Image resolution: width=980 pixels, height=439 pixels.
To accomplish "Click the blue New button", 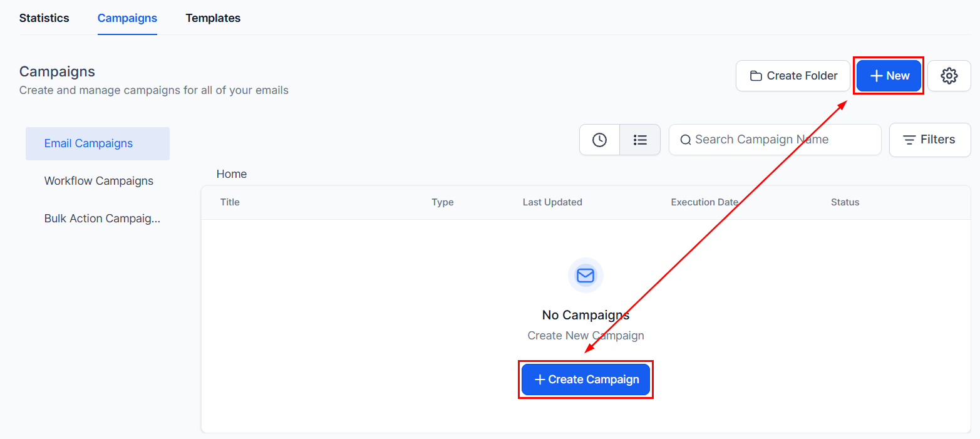I will tap(889, 76).
